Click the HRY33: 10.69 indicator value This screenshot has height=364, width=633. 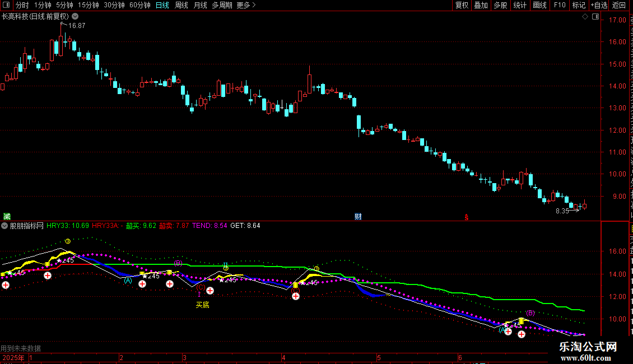point(68,226)
